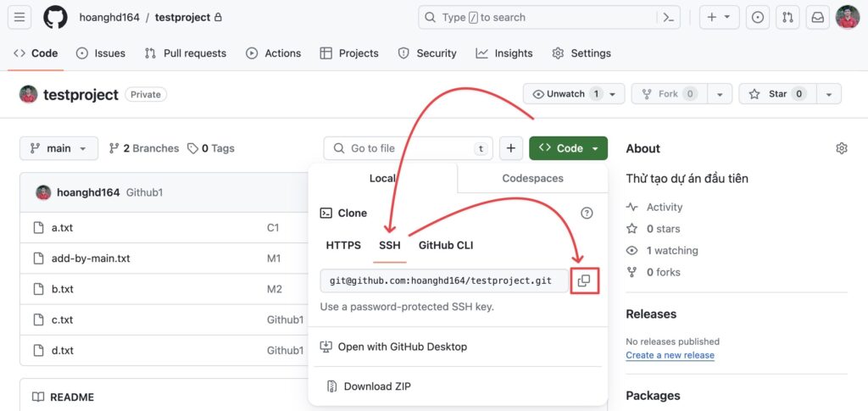Switch to the Code tab
868x411 pixels.
(x=36, y=53)
